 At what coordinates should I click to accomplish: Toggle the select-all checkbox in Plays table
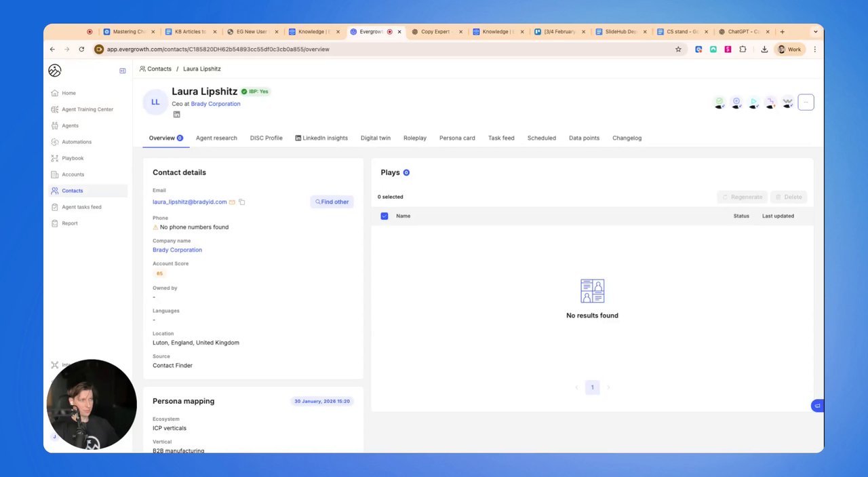(384, 216)
